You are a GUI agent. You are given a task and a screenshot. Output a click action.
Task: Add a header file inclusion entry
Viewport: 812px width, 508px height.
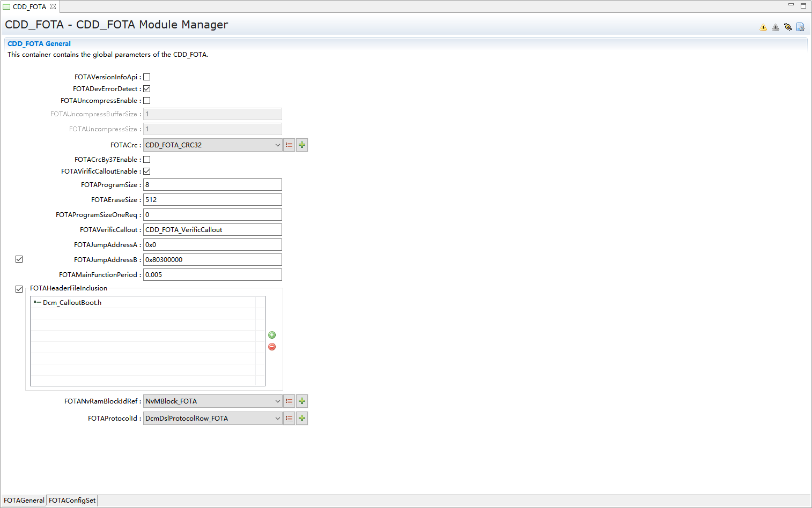click(x=272, y=335)
